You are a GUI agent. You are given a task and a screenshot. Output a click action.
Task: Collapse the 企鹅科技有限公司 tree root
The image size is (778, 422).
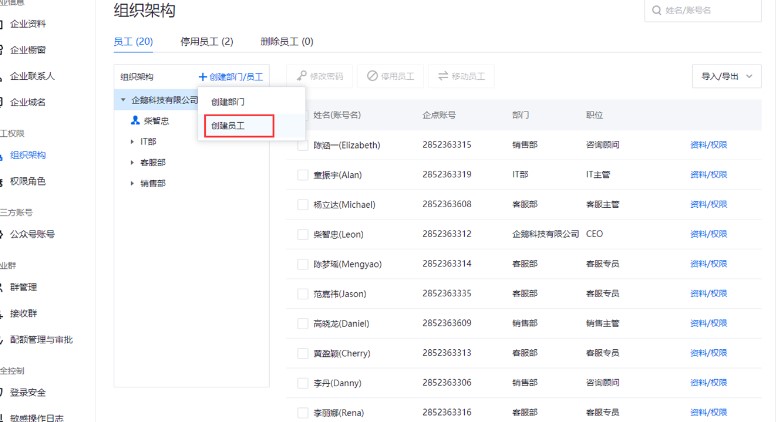coord(123,100)
